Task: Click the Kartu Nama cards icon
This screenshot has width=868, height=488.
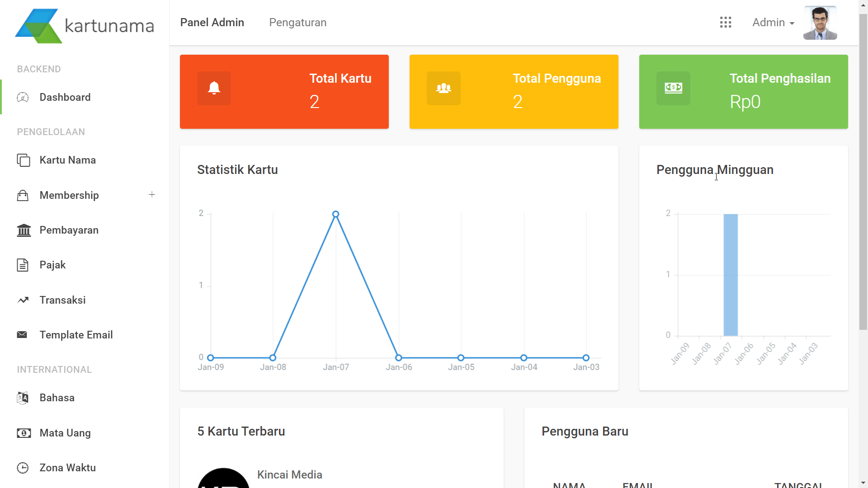Action: 24,160
